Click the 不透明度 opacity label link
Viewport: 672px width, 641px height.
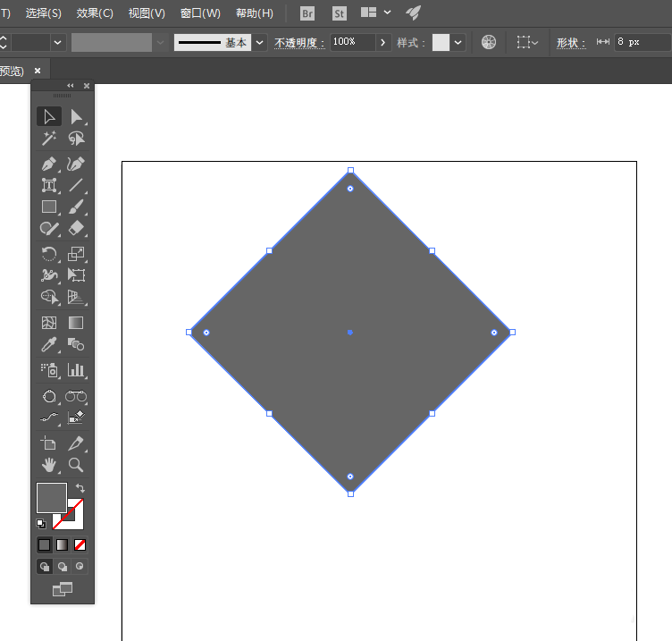click(x=298, y=43)
